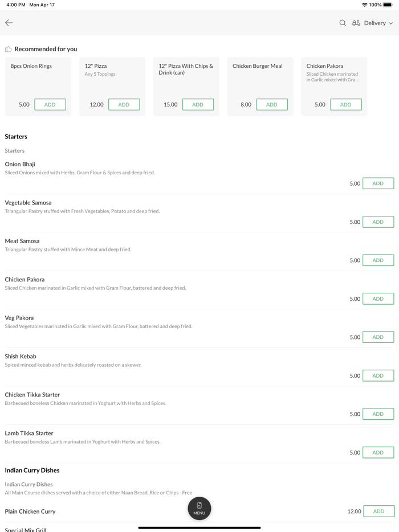Add Shish Kebab to order
Screen dimensions: 399x532
378,375
